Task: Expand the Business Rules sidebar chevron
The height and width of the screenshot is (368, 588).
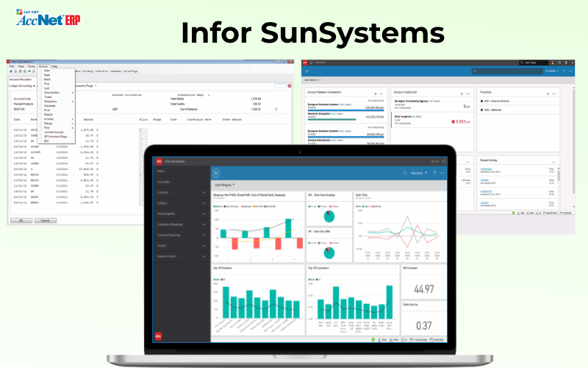Action: (204, 257)
